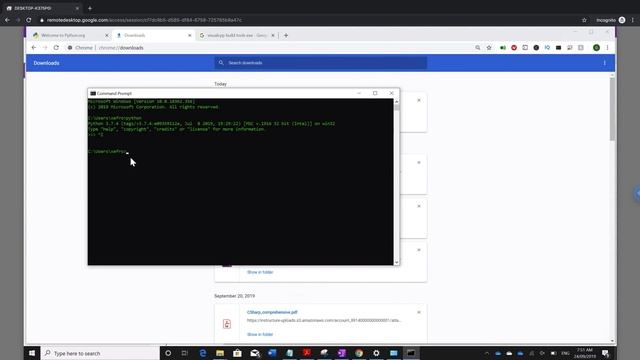
Task: Open File Explorer from the taskbar
Action: click(220, 353)
